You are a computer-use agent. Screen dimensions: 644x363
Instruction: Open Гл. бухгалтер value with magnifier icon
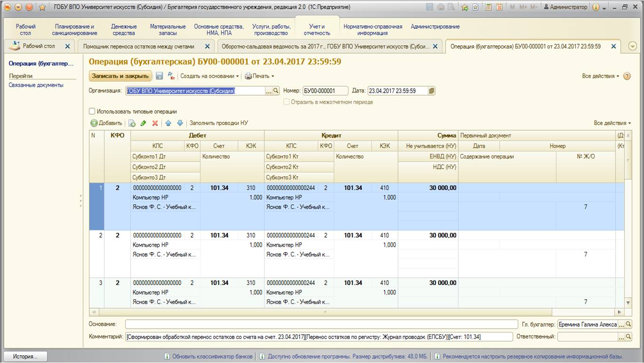628,324
